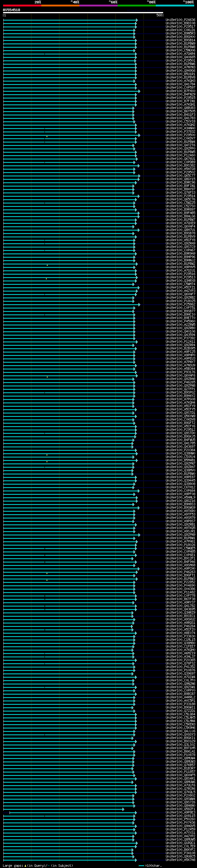Click UniRef100_B9SB14 label

[180, 40]
